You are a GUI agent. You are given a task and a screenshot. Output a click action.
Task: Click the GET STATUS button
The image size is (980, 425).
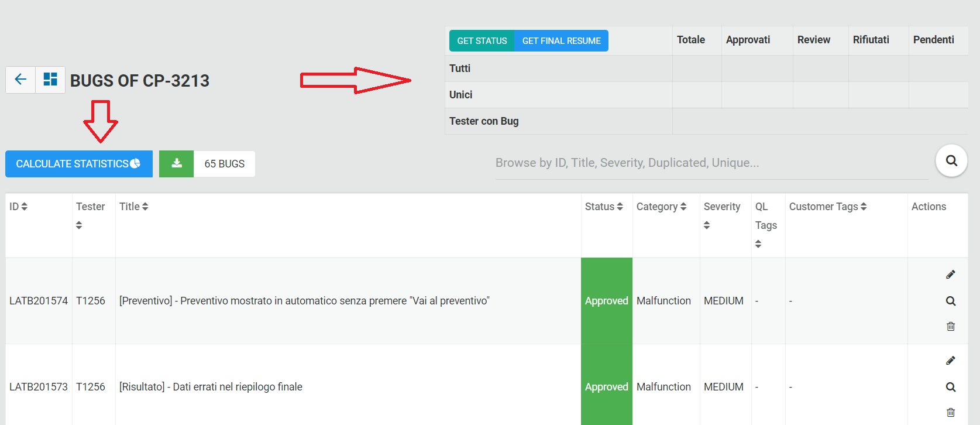click(x=482, y=41)
